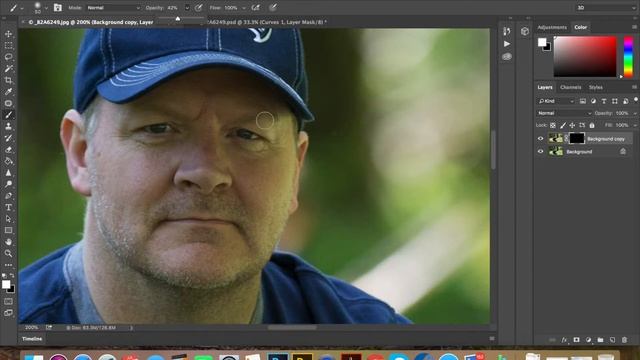Open the workspace switcher dropdown at top right

[606, 8]
